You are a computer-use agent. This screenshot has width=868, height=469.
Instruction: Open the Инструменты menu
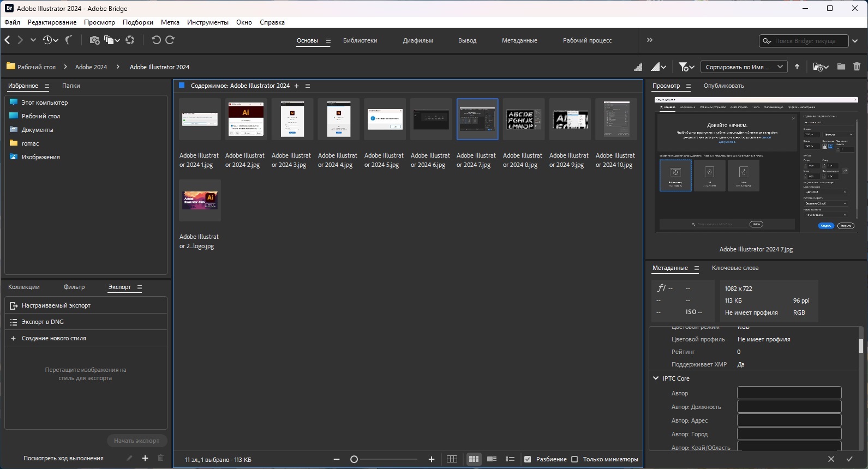coord(207,22)
